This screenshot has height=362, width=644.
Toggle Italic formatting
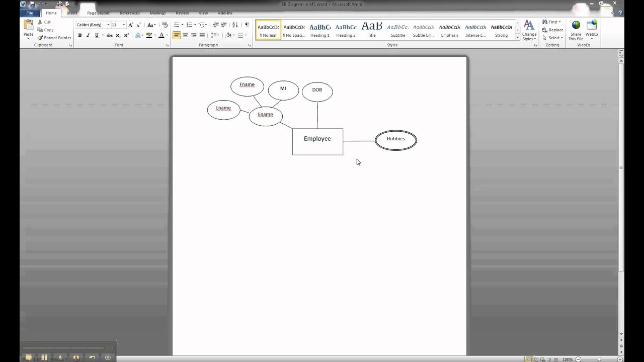point(88,35)
